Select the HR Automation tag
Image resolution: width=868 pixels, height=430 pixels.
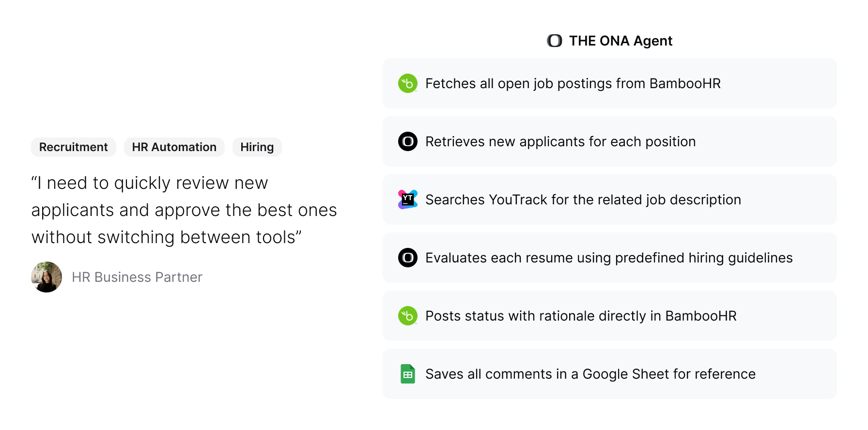(x=174, y=147)
